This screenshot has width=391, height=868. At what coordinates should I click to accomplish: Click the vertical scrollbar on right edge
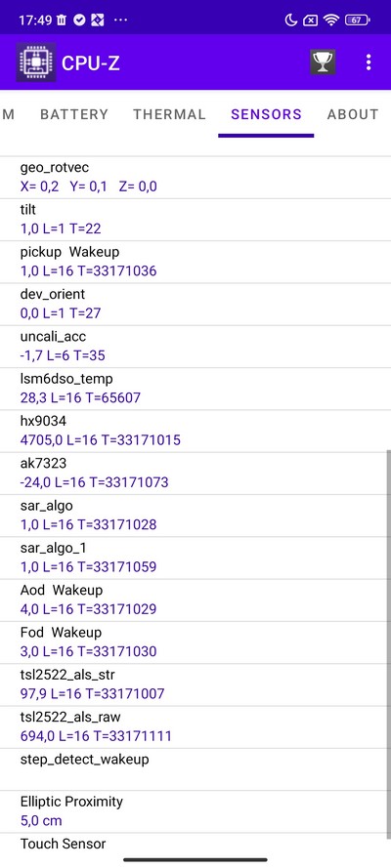(x=388, y=645)
